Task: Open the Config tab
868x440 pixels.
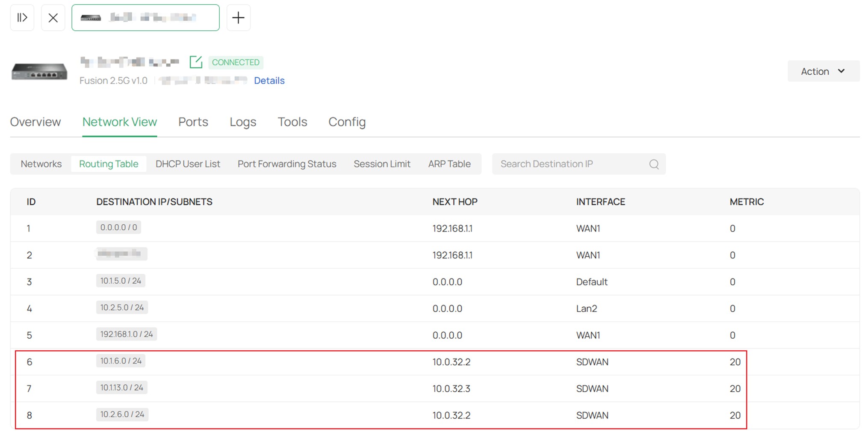Action: click(x=347, y=122)
